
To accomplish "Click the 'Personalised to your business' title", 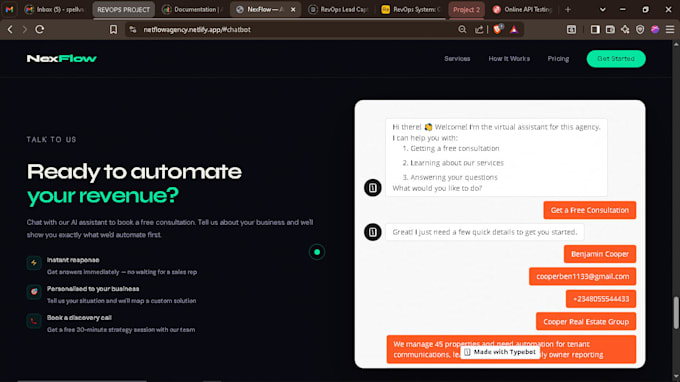I will (x=93, y=289).
